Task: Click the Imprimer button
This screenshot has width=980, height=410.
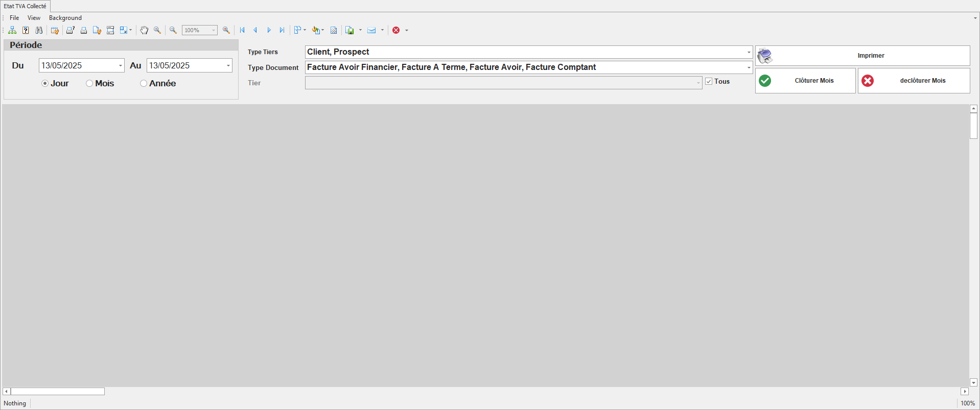Action: (x=862, y=56)
